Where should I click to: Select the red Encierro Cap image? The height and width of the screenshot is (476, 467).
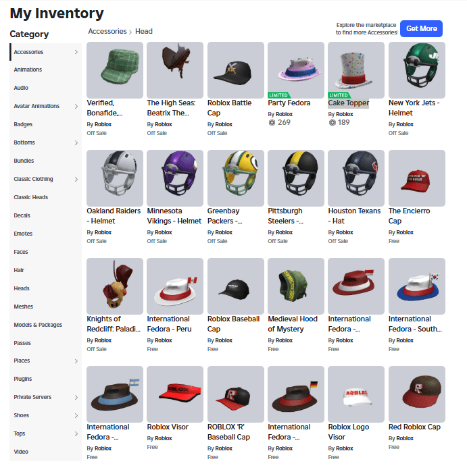coord(416,178)
